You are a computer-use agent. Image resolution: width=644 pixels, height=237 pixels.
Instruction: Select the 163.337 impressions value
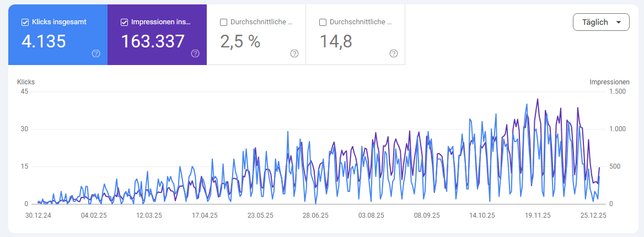pos(153,41)
